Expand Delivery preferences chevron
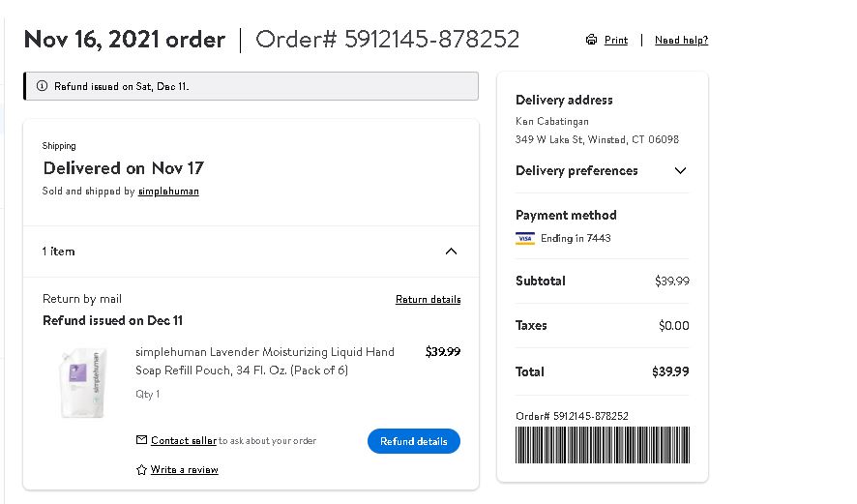This screenshot has width=857, height=504. [680, 170]
